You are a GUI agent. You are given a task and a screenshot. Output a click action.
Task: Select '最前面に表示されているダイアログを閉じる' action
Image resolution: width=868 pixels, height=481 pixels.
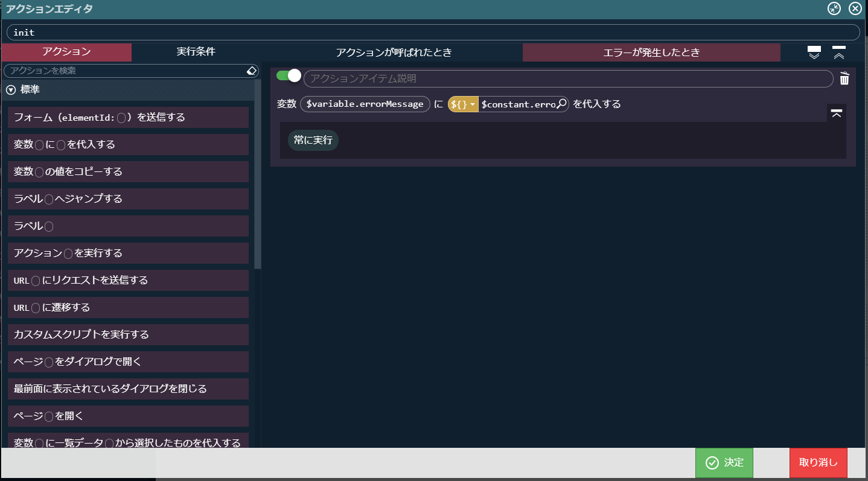128,389
